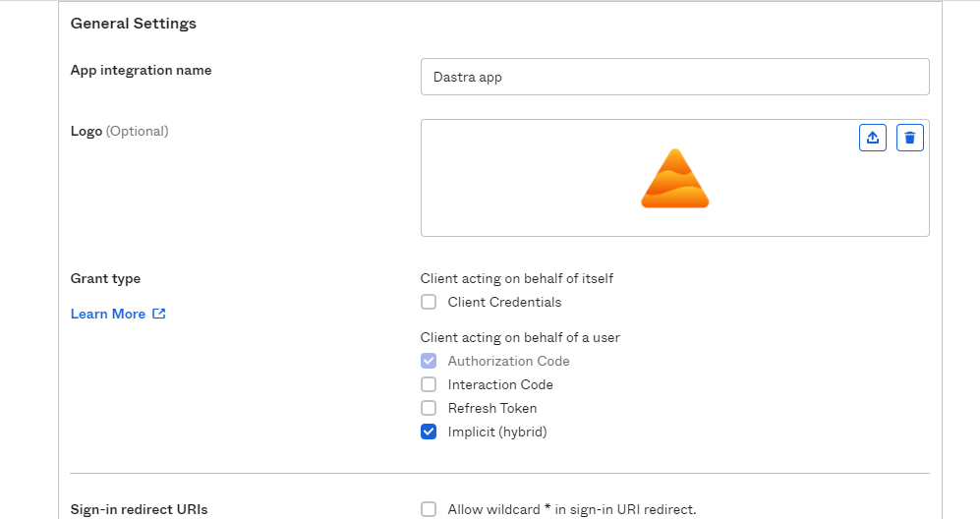This screenshot has height=519, width=980.
Task: Enable Allow wildcard in sign-in URI redirect
Action: pyautogui.click(x=429, y=509)
